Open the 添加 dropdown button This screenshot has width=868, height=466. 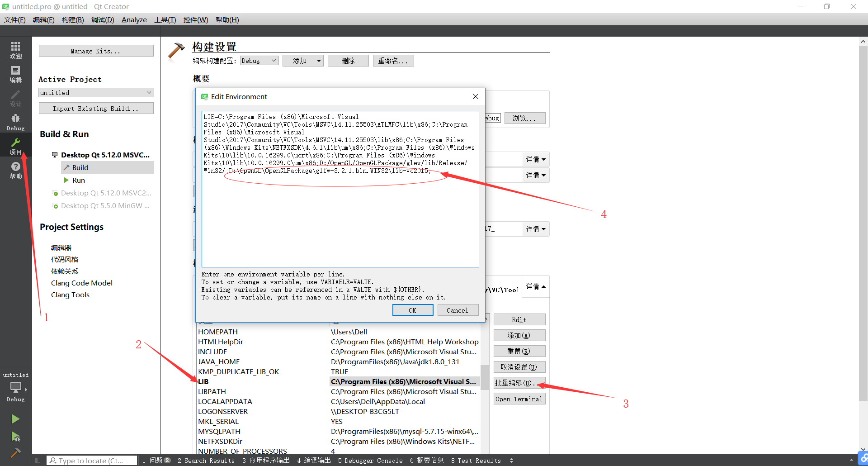pyautogui.click(x=303, y=61)
